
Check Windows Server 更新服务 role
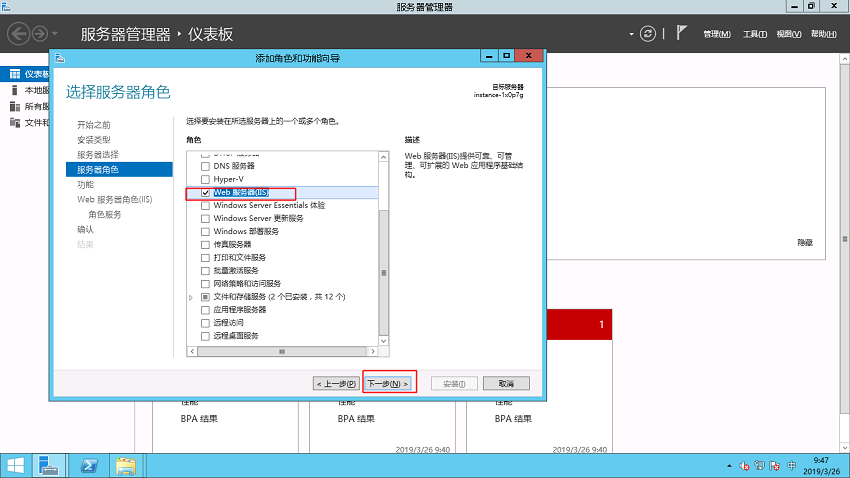coord(205,218)
